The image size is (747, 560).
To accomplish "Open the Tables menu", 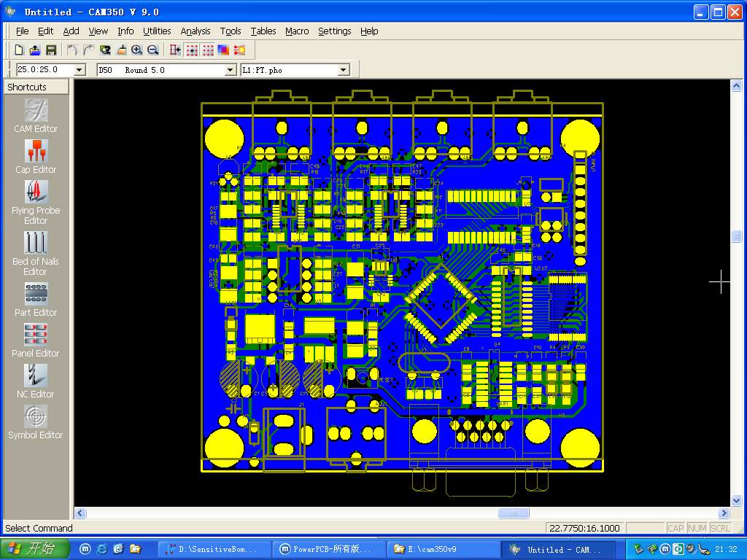I will pos(263,31).
